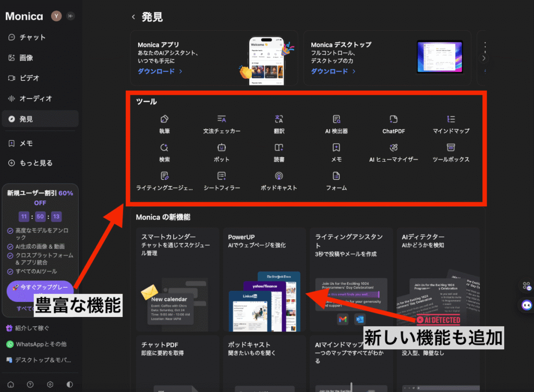534x392 pixels.
Task: Select 発見 in the sidebar
Action: [x=40, y=119]
